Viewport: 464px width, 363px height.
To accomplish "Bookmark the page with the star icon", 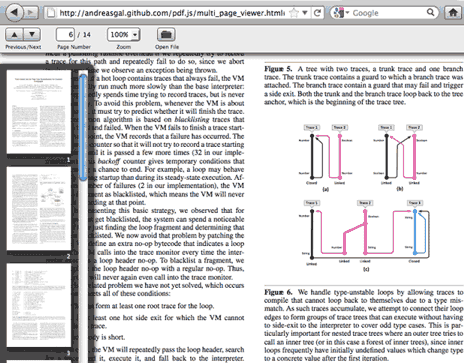I will tap(294, 13).
